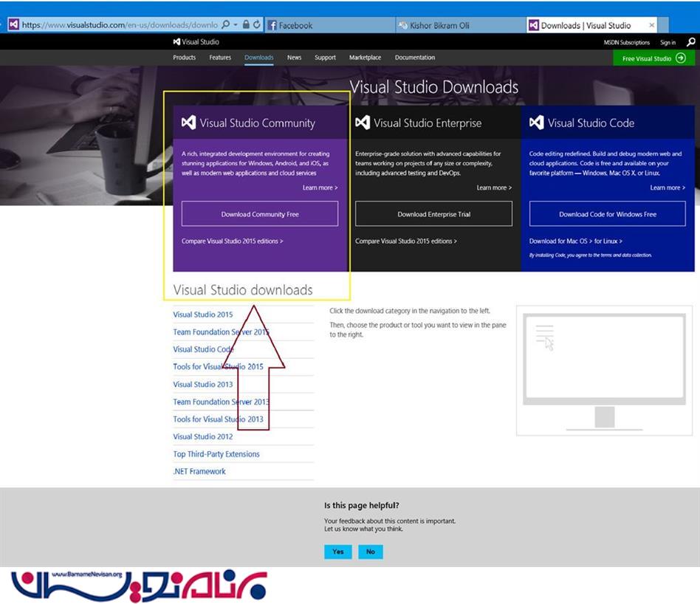The width and height of the screenshot is (700, 604).
Task: Click the site search magnifier icon in the header
Action: (x=690, y=42)
